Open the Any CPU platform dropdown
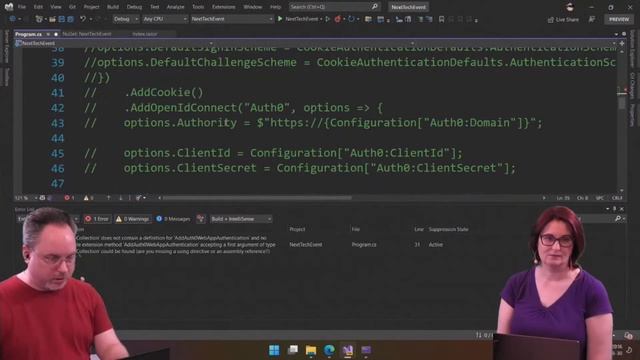The width and height of the screenshot is (640, 360). 165,19
